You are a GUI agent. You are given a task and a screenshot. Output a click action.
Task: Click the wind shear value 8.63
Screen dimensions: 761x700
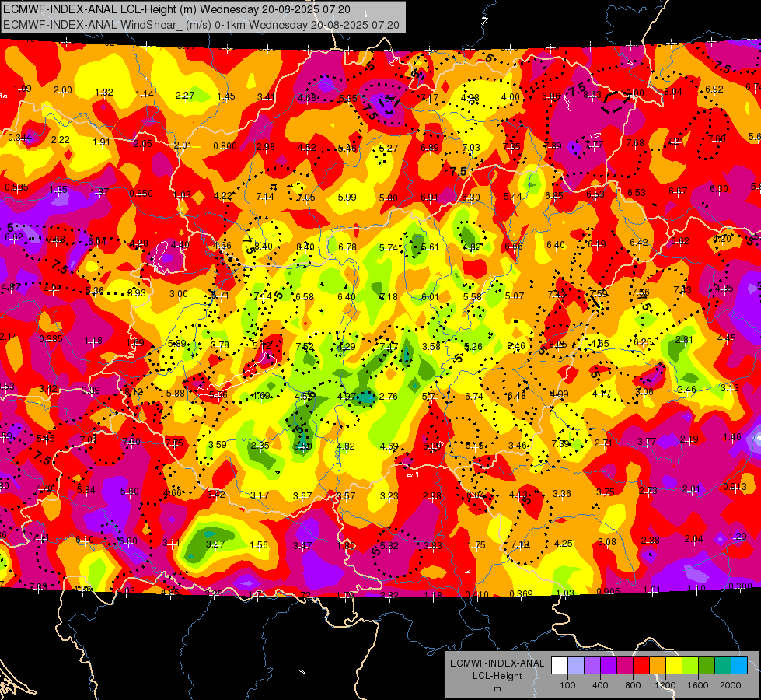click(x=592, y=95)
